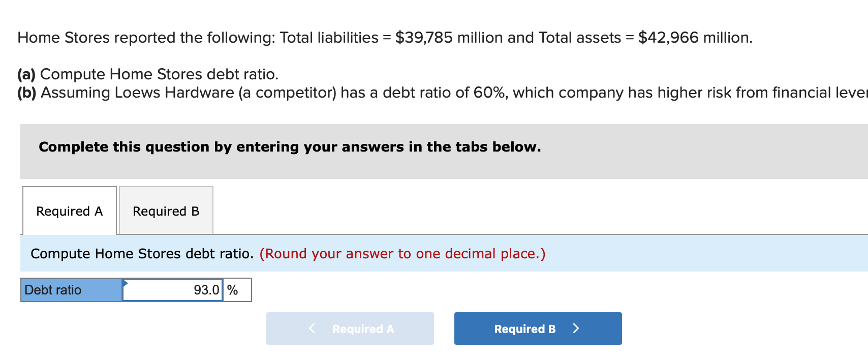Select the debt ratio answer field showing 93.0

click(173, 290)
